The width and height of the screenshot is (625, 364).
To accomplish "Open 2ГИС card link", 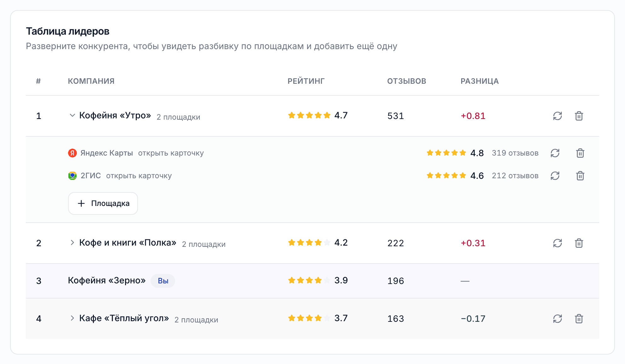I will (139, 176).
